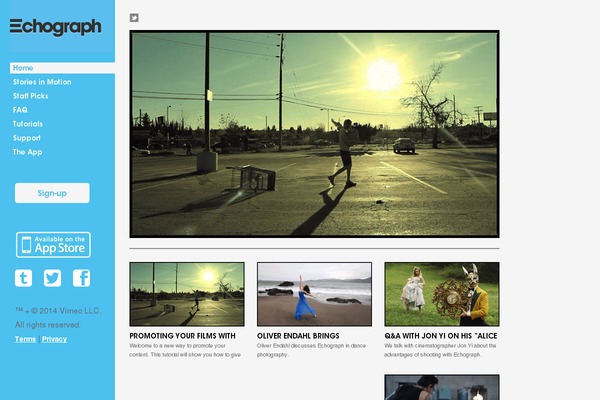
Task: Open Oliver Endahl Brings article title
Action: [298, 336]
